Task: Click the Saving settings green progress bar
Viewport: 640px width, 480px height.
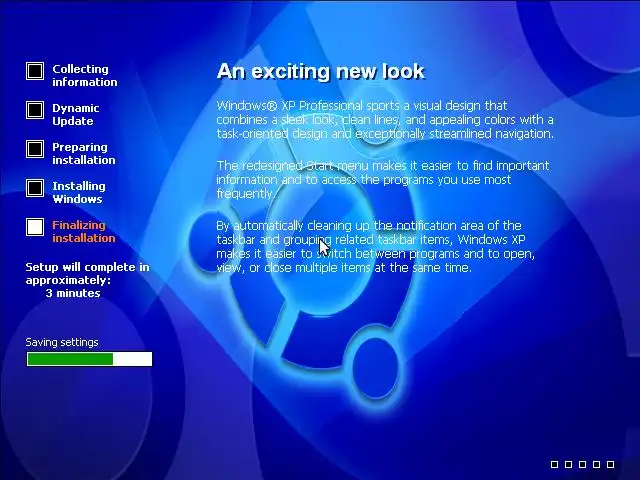Action: click(x=89, y=359)
